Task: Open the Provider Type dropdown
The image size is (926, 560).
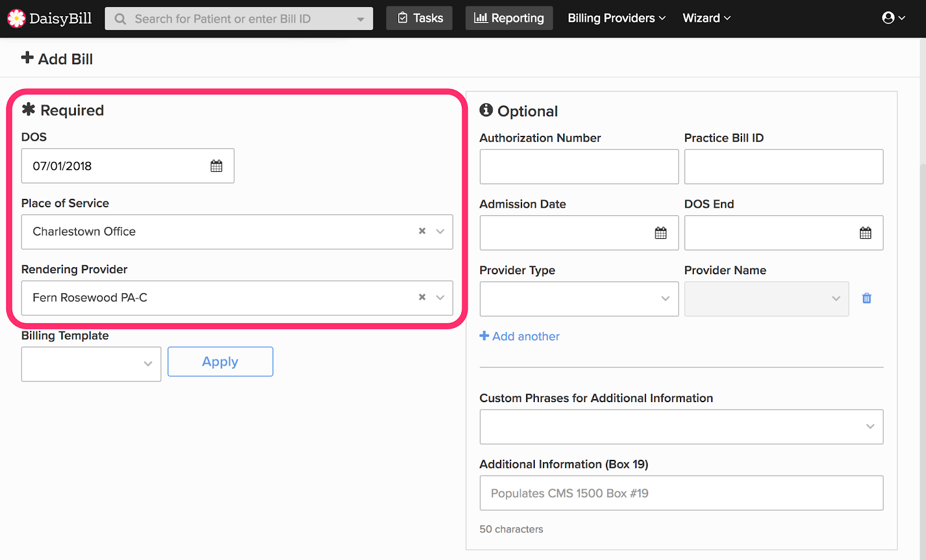Action: coord(579,299)
